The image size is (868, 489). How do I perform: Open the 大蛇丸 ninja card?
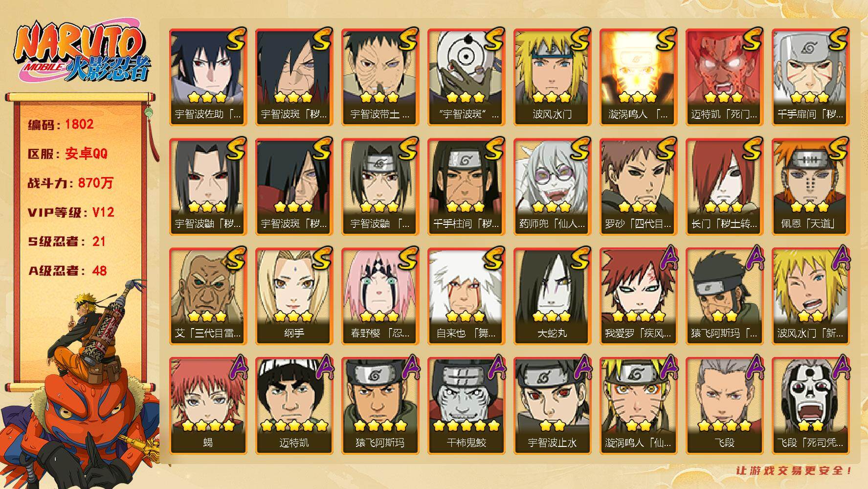pos(552,296)
